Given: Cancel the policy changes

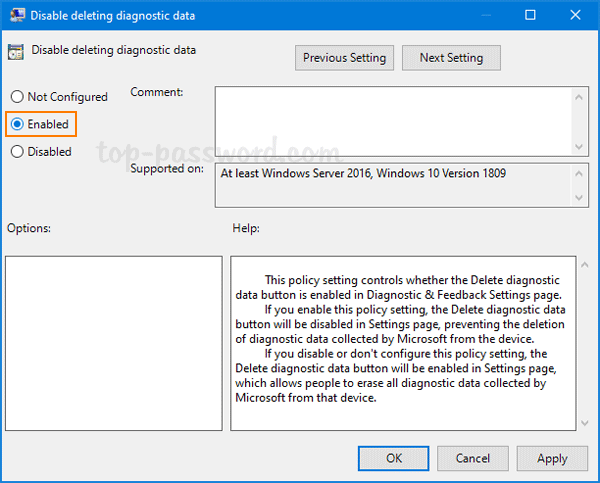Looking at the screenshot, I should [473, 458].
